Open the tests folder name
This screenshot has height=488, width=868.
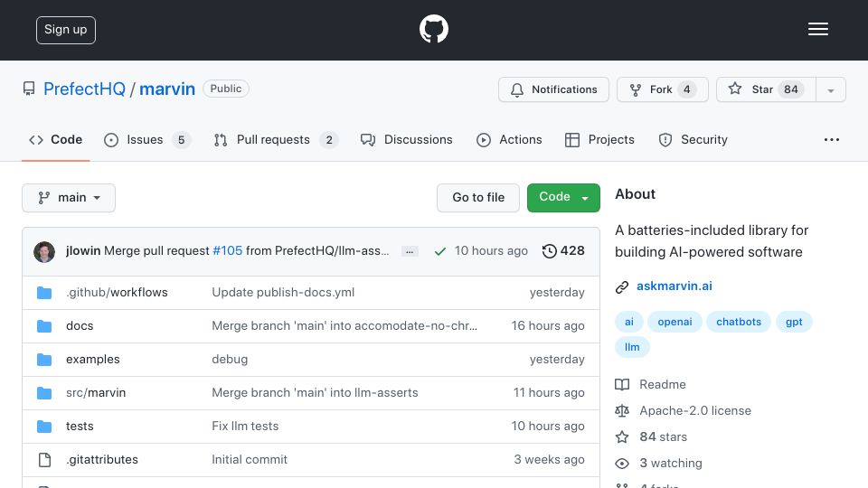pyautogui.click(x=80, y=427)
